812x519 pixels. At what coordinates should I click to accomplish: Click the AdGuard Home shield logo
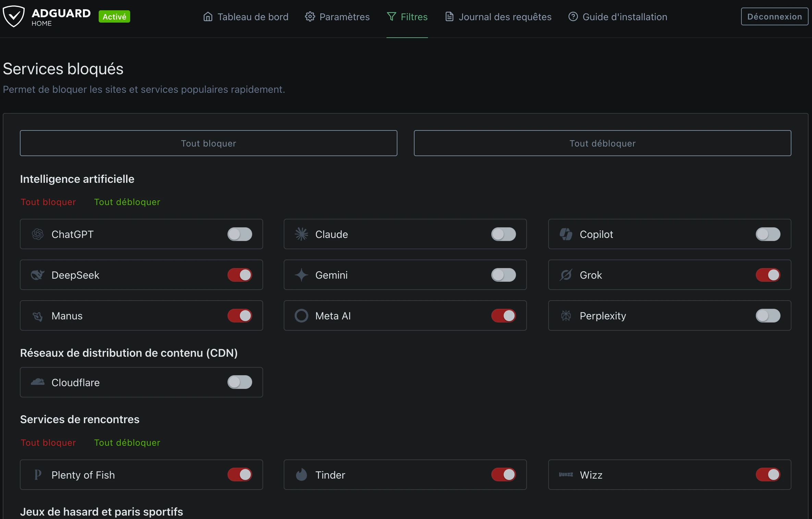[14, 16]
